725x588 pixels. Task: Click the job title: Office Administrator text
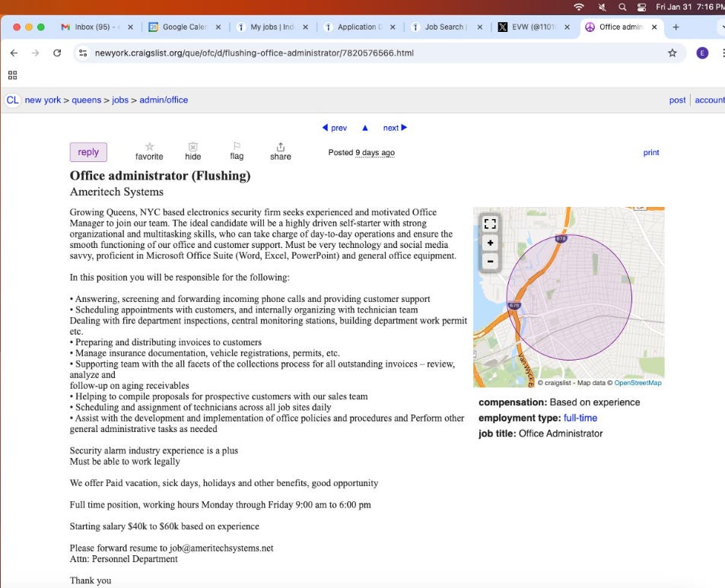pyautogui.click(x=540, y=434)
